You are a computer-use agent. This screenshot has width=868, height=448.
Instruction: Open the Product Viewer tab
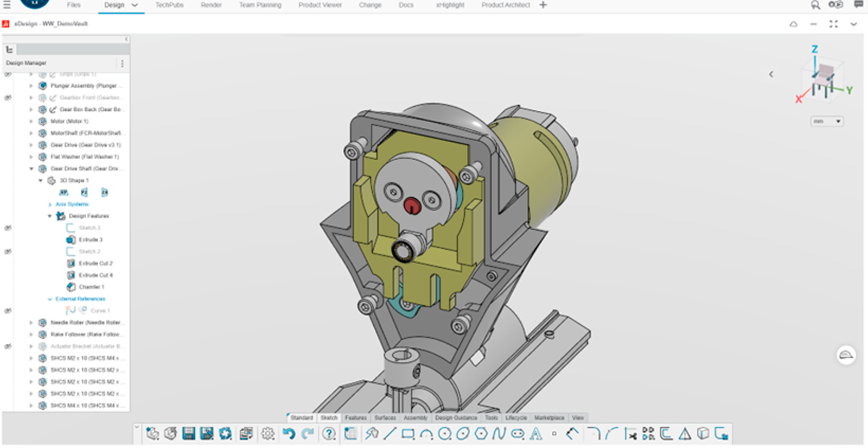click(320, 5)
